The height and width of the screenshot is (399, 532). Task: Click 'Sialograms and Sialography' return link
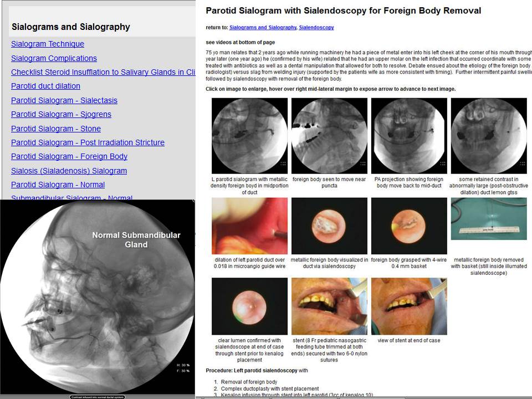coord(263,28)
